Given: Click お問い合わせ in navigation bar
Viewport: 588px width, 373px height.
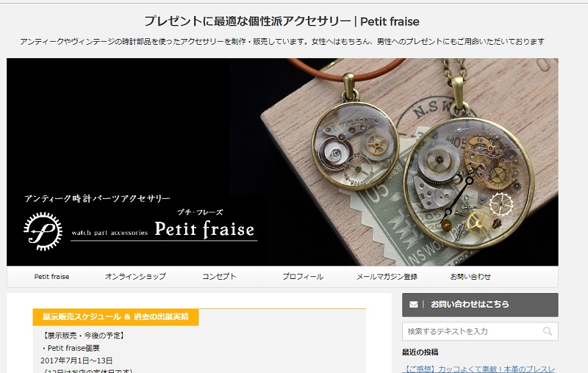Looking at the screenshot, I should (470, 277).
